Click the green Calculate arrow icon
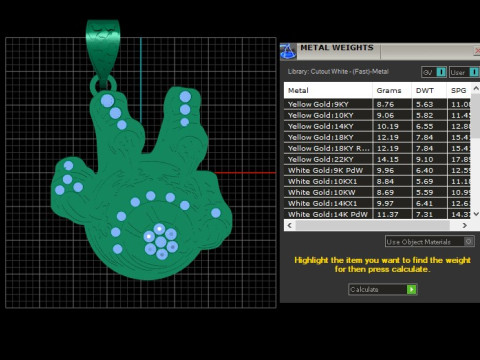Image resolution: width=480 pixels, height=360 pixels. point(412,289)
